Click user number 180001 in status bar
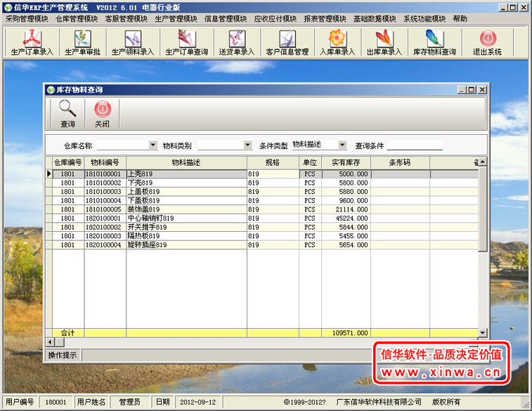This screenshot has width=532, height=411. (56, 402)
